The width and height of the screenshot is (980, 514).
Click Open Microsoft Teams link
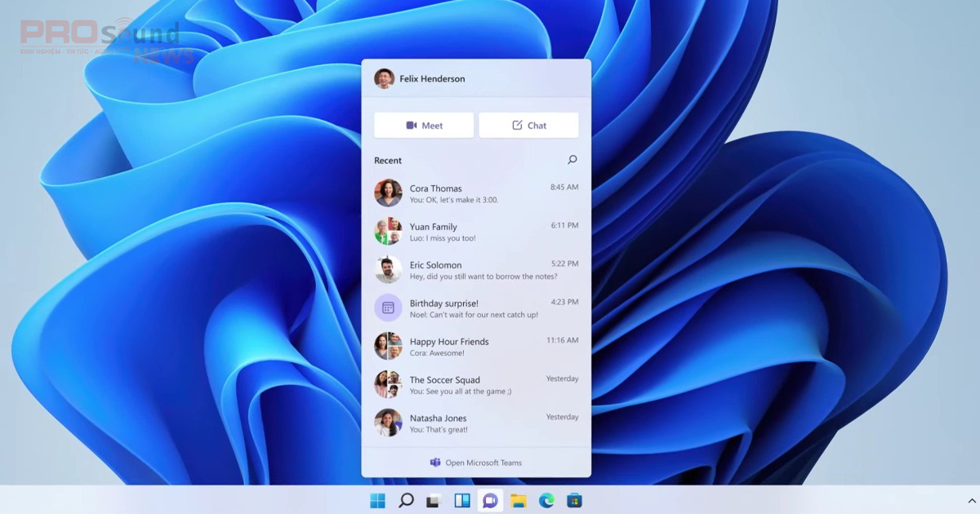click(476, 463)
